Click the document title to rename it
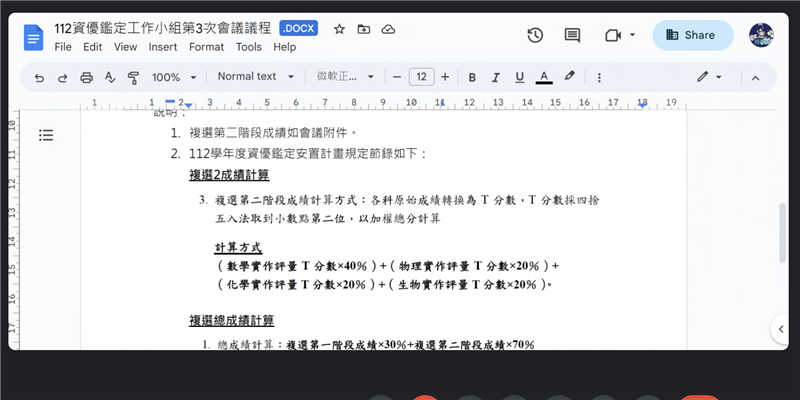Viewport: 800px width, 400px height. pos(163,29)
